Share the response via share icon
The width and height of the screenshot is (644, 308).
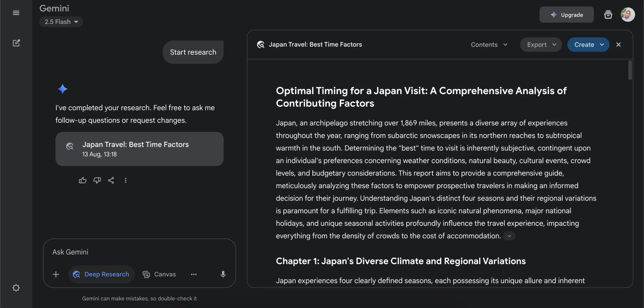click(x=111, y=180)
